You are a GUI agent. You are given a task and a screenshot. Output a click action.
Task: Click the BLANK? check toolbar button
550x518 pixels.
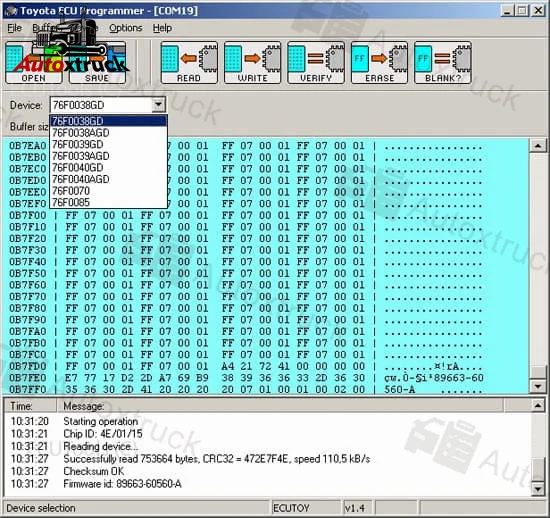[443, 62]
